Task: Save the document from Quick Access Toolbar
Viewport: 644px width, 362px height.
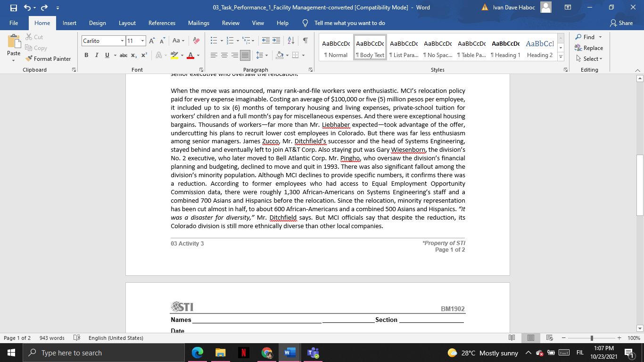Action: point(14,8)
